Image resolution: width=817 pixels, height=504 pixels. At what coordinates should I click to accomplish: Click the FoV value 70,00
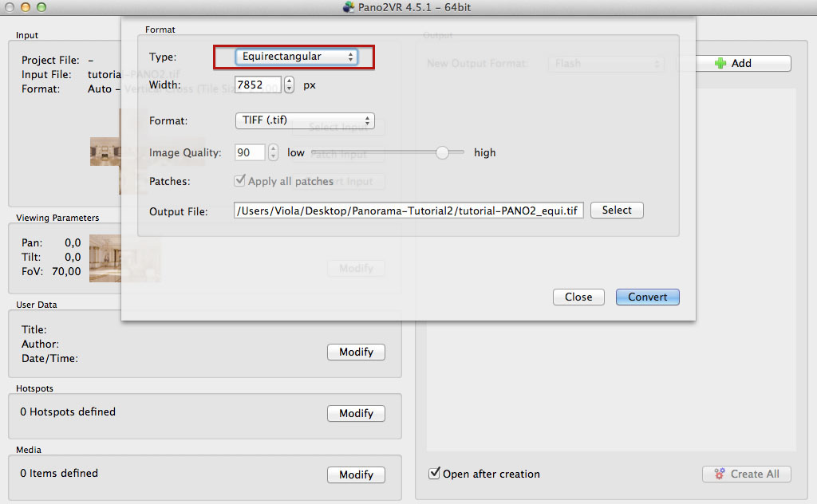[66, 271]
